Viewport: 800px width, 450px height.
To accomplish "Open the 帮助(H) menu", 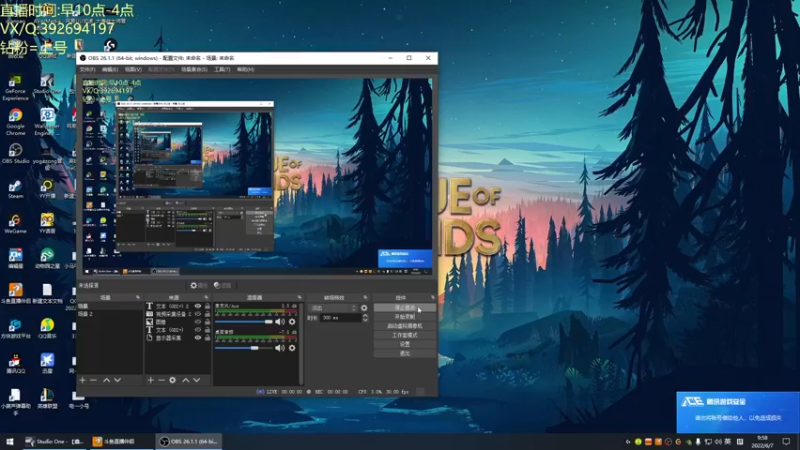I will click(x=245, y=69).
